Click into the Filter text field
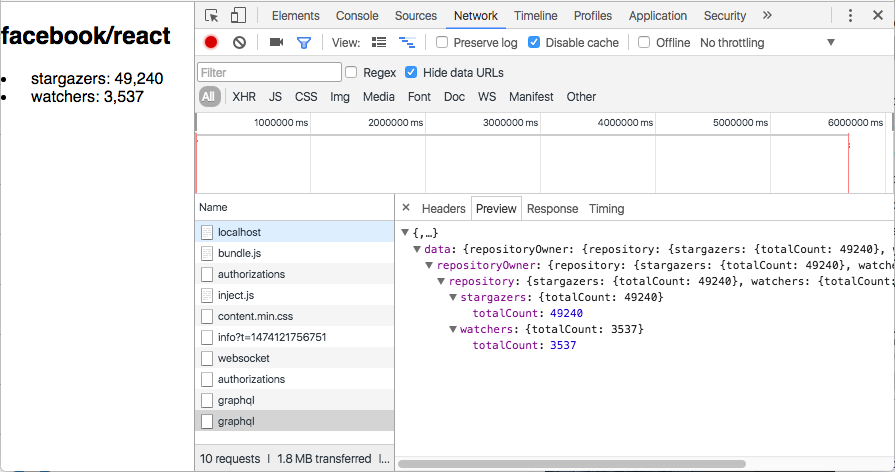This screenshot has width=895, height=472. [x=269, y=72]
